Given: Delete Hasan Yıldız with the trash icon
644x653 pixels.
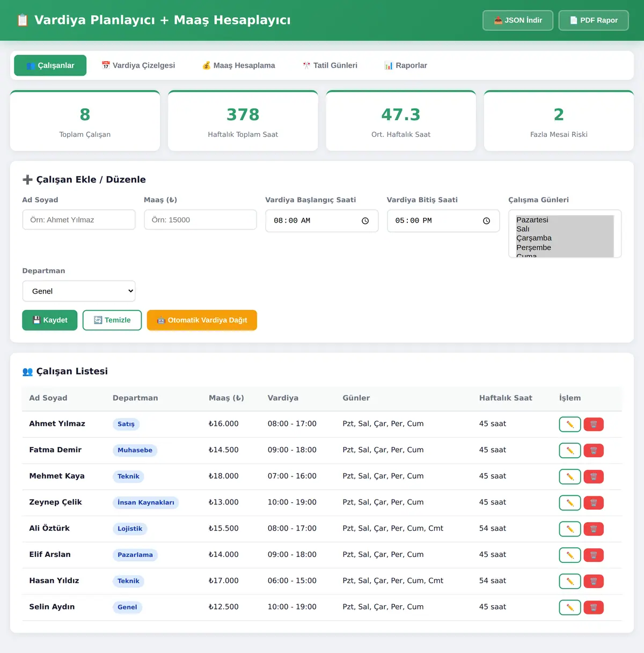Looking at the screenshot, I should click(594, 581).
